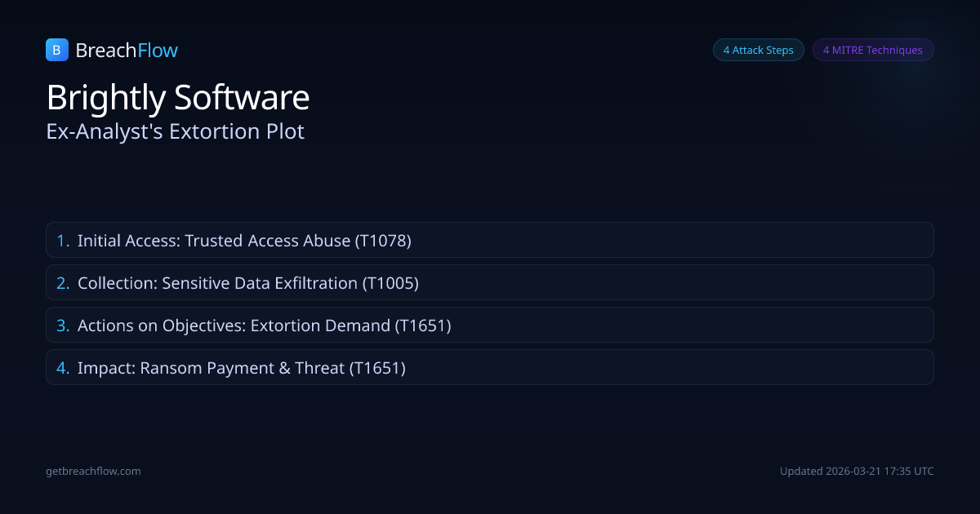980x514 pixels.
Task: Click the T1078 technique ID
Action: (383, 241)
